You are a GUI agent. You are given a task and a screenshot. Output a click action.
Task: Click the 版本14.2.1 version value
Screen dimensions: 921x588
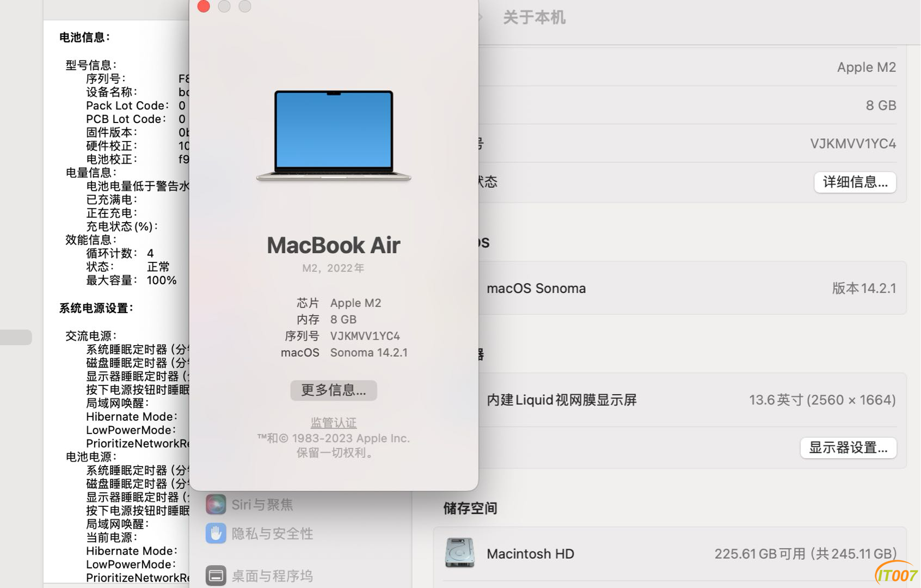tap(864, 288)
